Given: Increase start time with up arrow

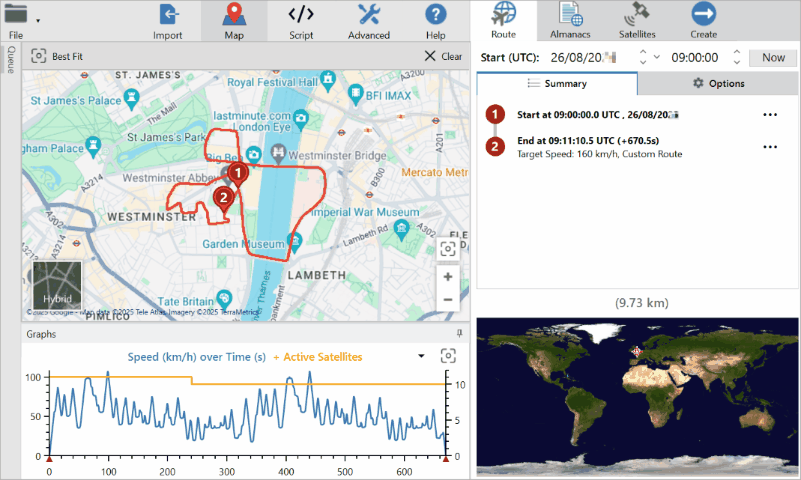Looking at the screenshot, I should 736,52.
